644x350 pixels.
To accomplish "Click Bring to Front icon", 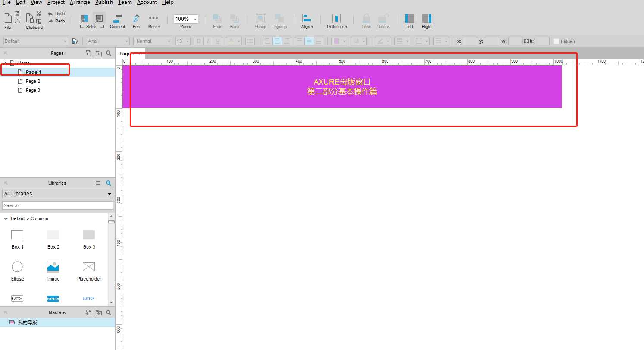I will 217,19.
